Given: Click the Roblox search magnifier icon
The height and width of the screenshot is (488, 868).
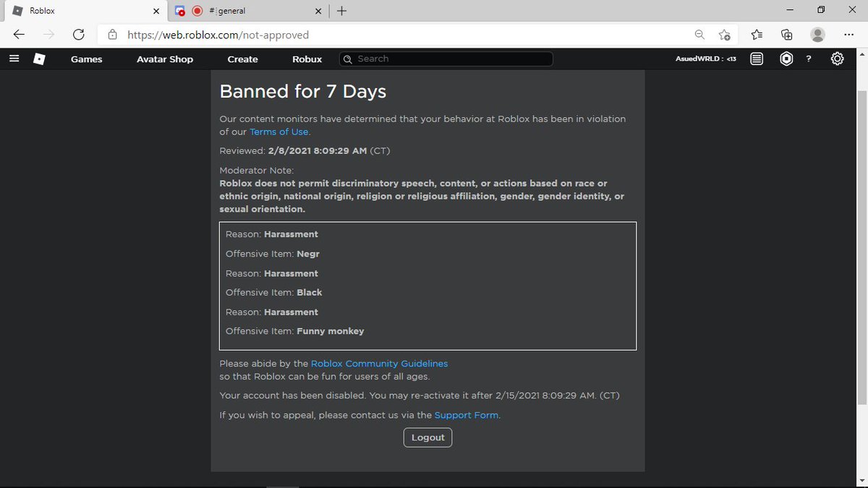Looking at the screenshot, I should tap(348, 59).
